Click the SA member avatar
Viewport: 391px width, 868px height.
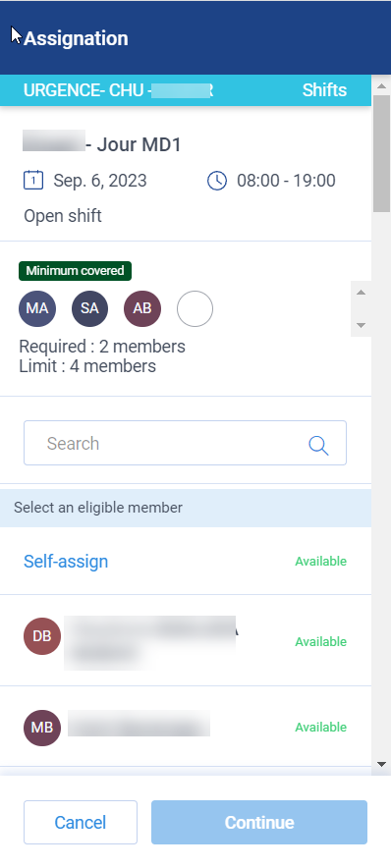click(89, 308)
